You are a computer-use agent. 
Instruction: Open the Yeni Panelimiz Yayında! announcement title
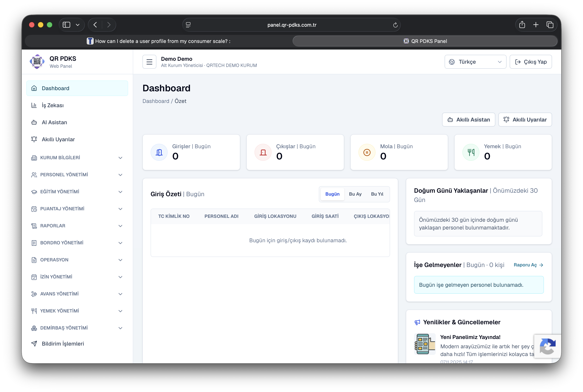tap(470, 337)
